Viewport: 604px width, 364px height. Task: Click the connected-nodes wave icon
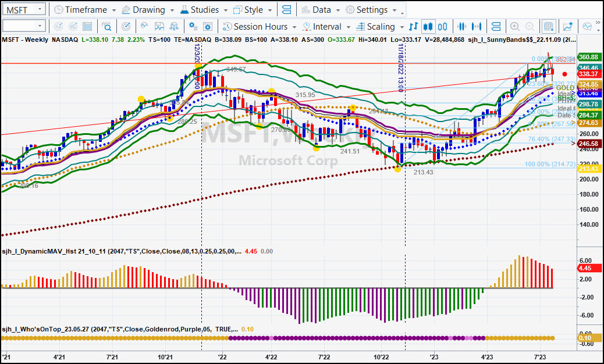174,27
